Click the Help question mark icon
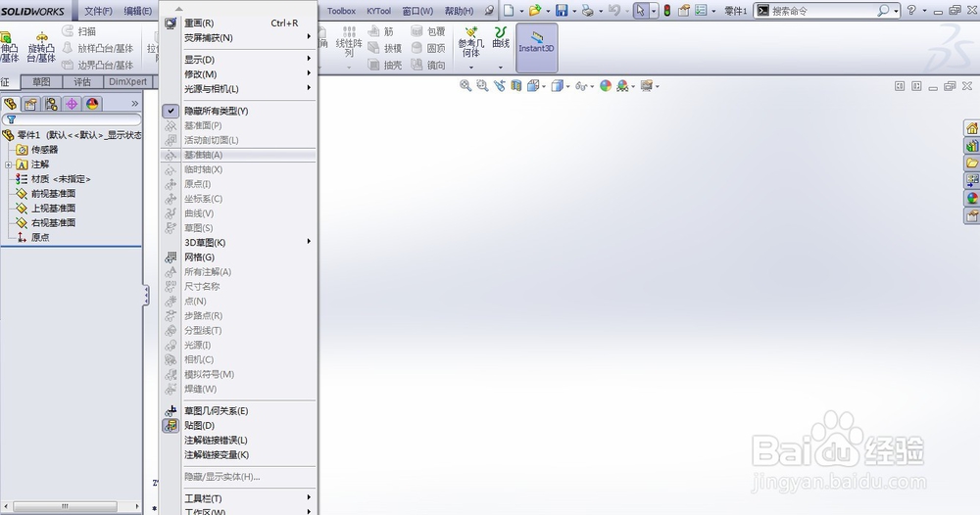 tap(911, 11)
